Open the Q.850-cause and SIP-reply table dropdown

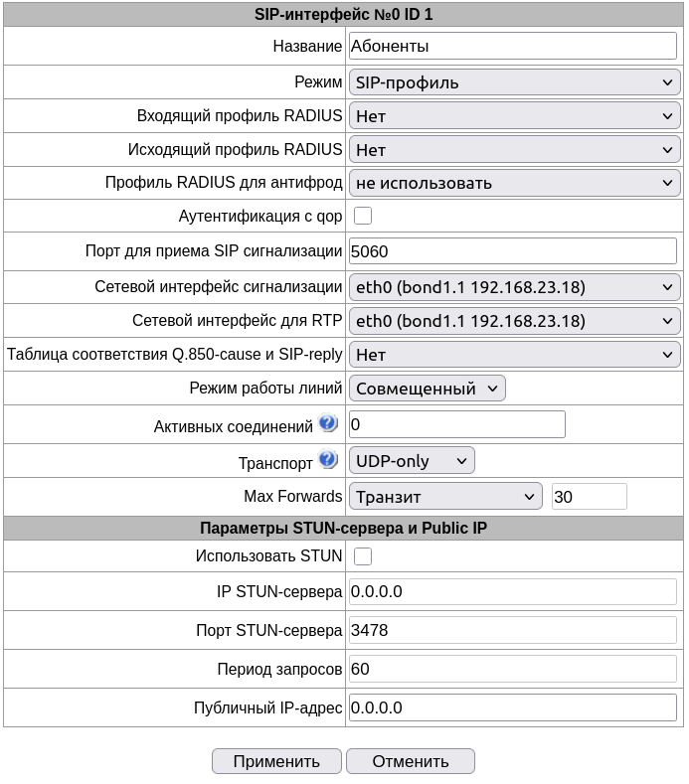[x=514, y=355]
